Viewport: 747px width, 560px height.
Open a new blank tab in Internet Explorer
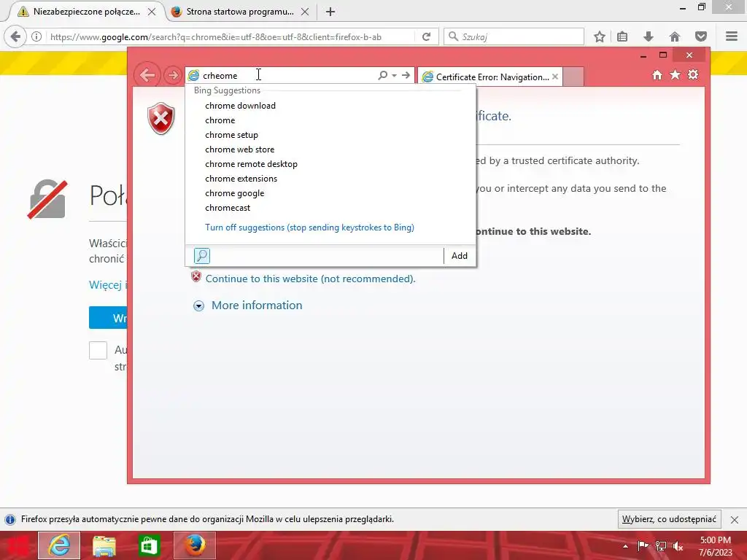coord(573,77)
